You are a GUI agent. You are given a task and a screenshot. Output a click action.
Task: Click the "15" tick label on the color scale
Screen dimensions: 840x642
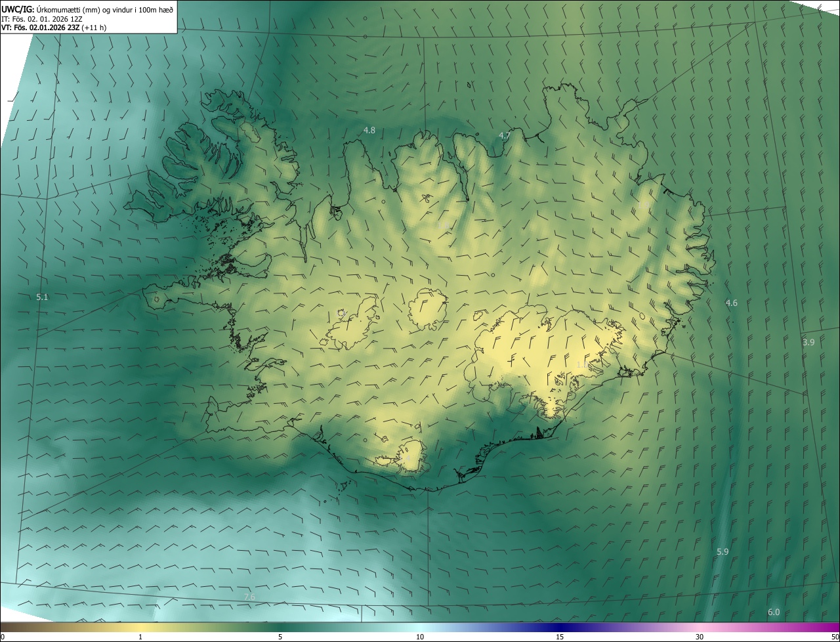click(560, 637)
